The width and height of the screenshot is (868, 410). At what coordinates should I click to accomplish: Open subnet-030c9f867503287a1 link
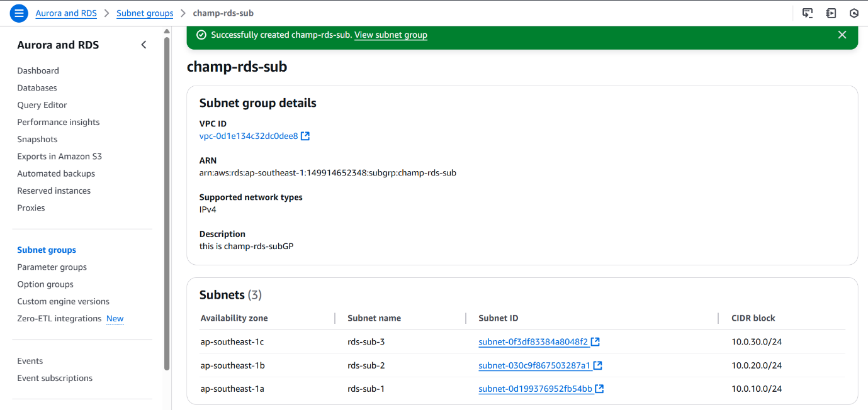coord(540,365)
